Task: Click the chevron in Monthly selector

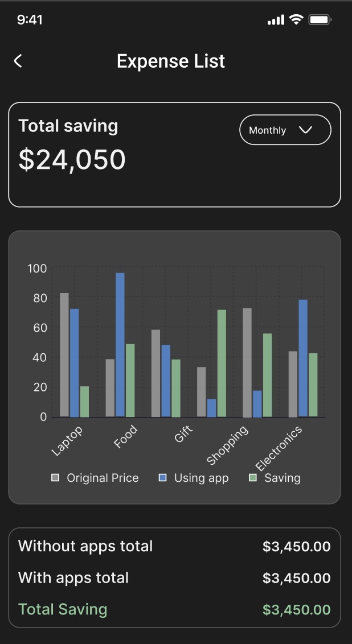Action: click(x=306, y=130)
